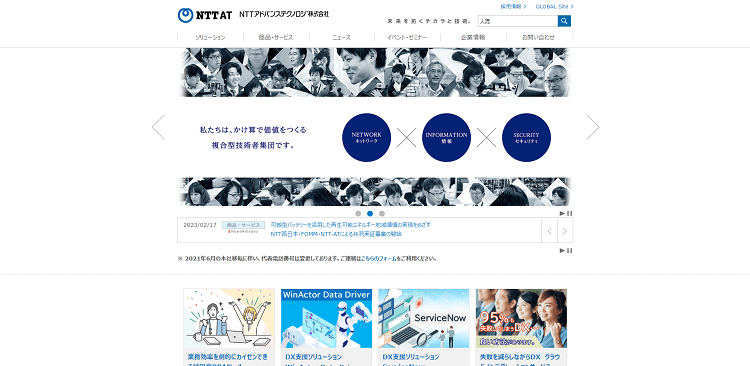Show previous news ticker item
The height and width of the screenshot is (366, 750).
point(549,231)
